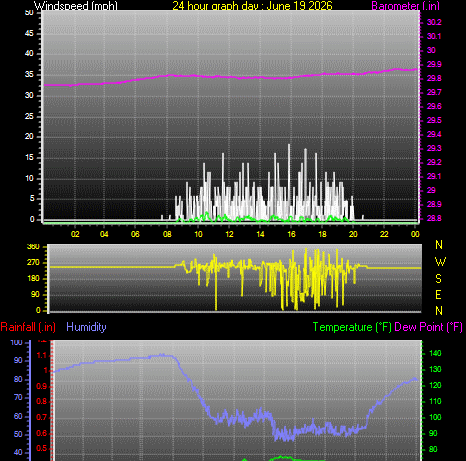Click the "04" hour label on time axis
Screen dimensions: 466x461
[104, 234]
